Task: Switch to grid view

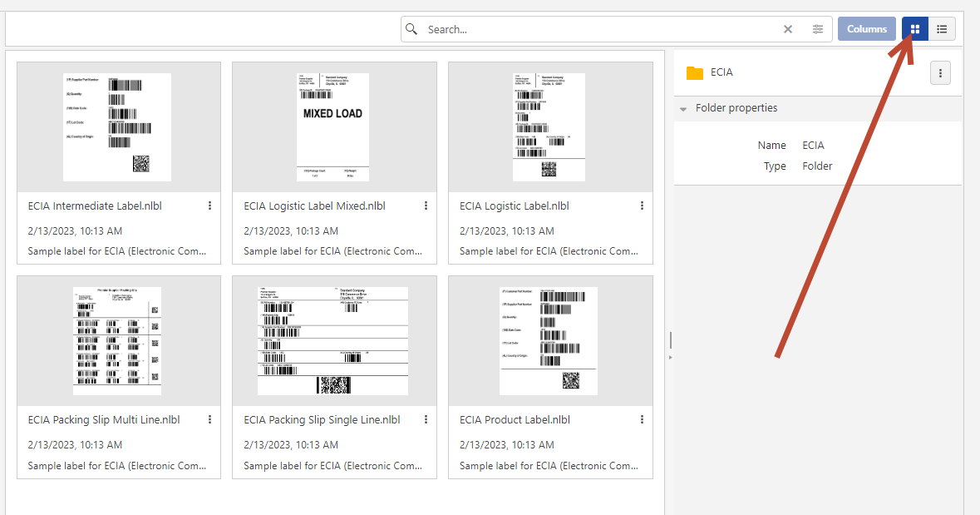Action: click(915, 29)
